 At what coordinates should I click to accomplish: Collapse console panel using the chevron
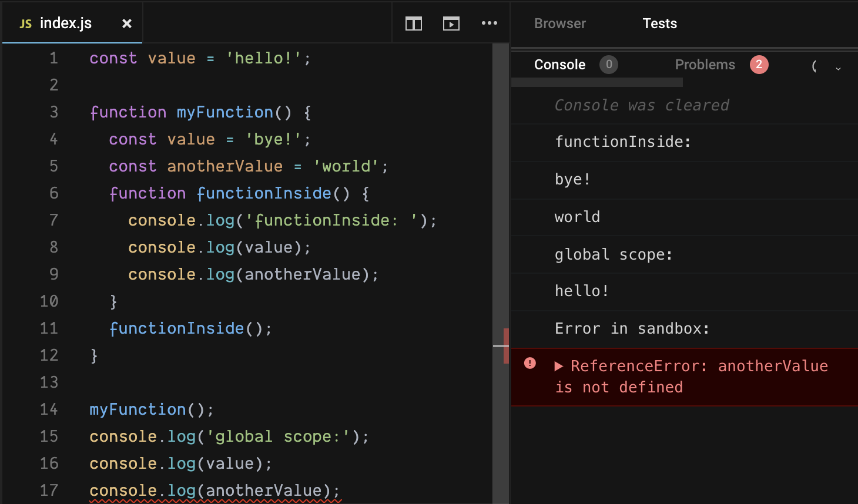838,68
